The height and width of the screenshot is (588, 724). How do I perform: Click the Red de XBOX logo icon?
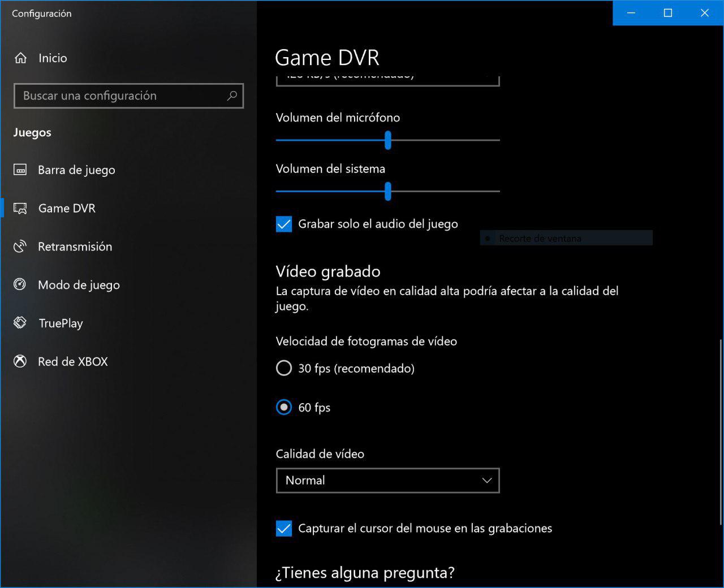(x=20, y=361)
